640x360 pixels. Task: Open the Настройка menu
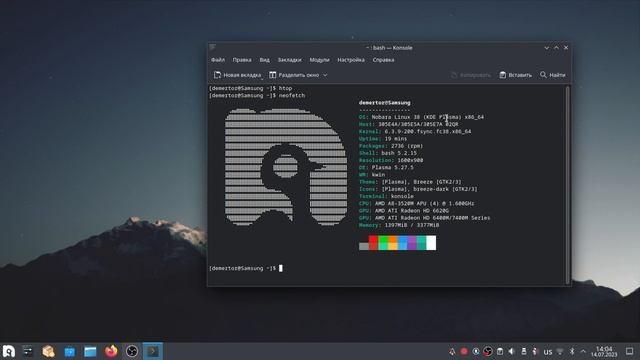pyautogui.click(x=351, y=60)
